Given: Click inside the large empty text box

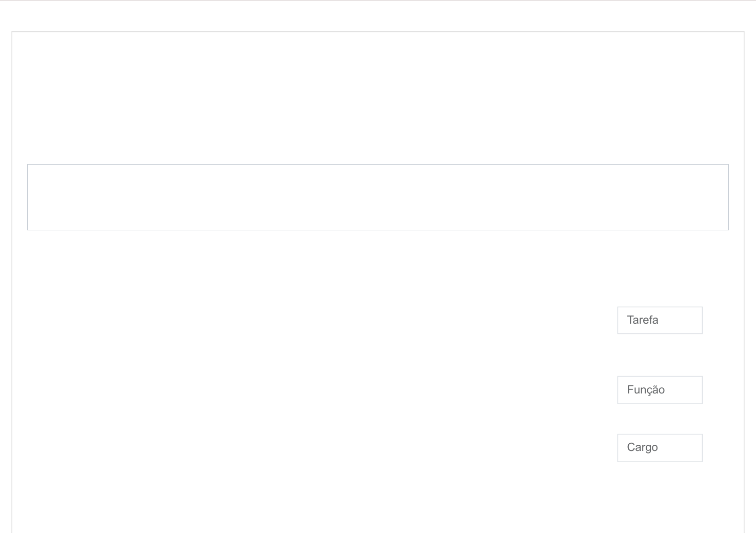Looking at the screenshot, I should [377, 197].
